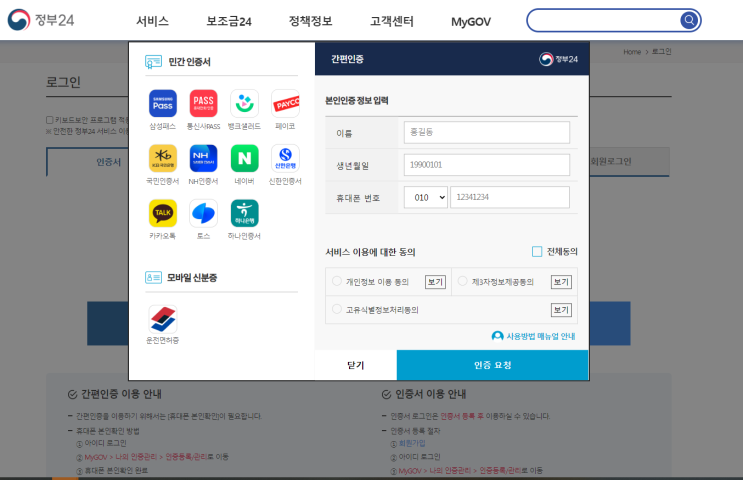The width and height of the screenshot is (743, 480).
Task: Click the 정부24 logo in the top left
Action: pyautogui.click(x=41, y=20)
